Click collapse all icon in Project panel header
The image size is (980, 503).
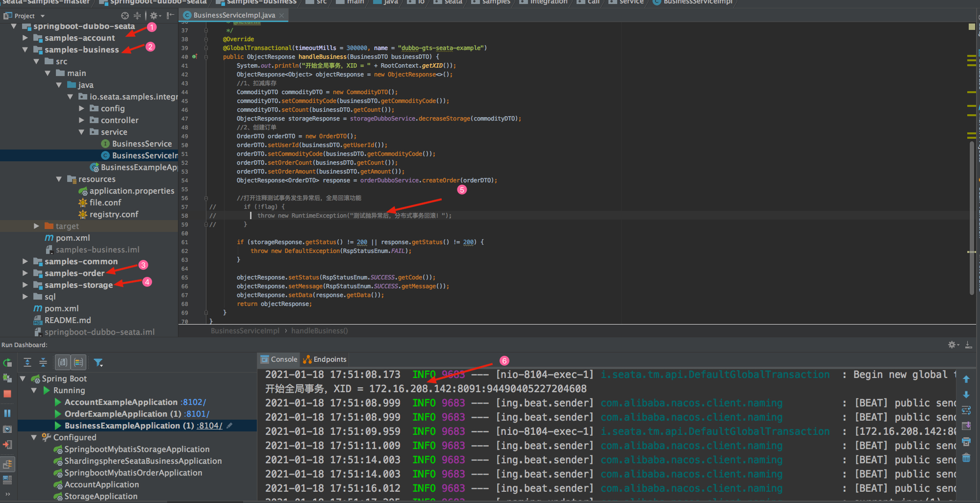137,16
